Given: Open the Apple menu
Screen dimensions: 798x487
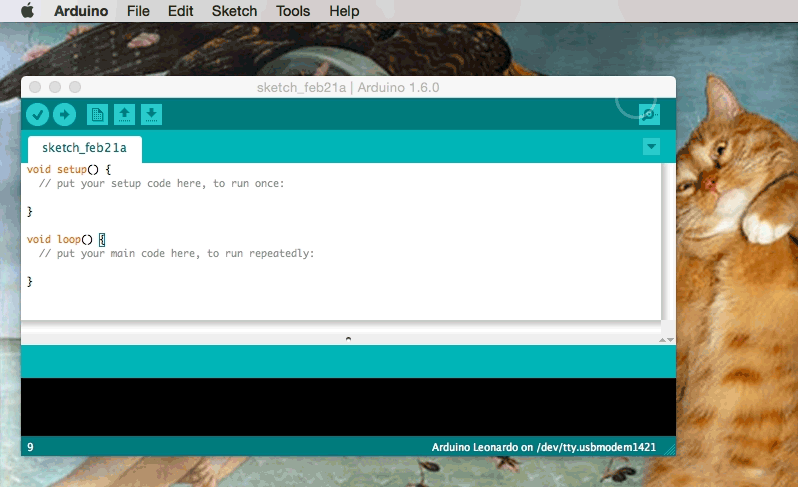Looking at the screenshot, I should (27, 11).
